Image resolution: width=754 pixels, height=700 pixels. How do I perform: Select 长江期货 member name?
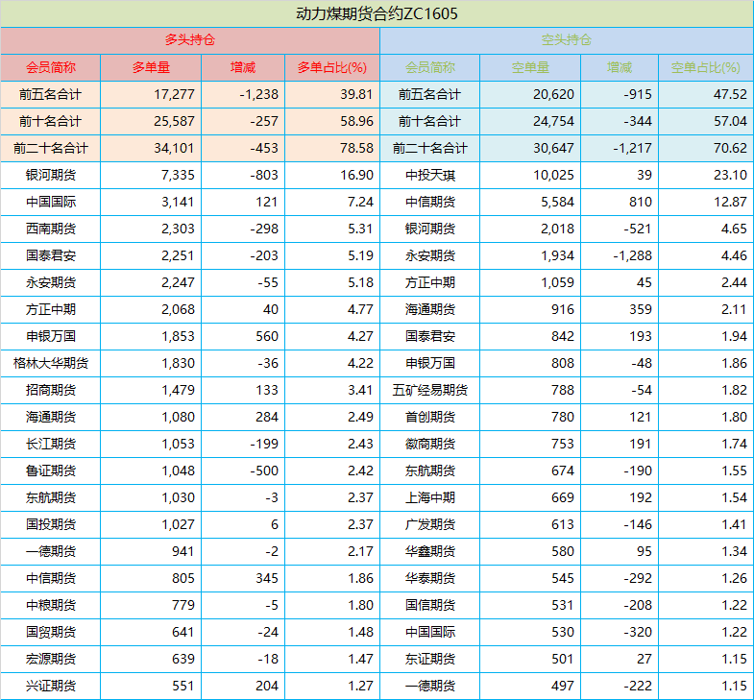pos(51,445)
